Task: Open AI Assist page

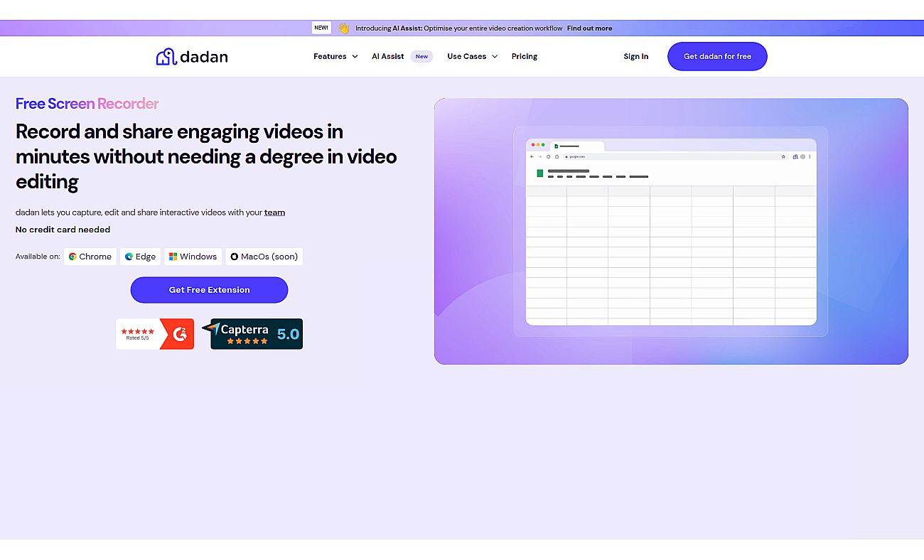Action: pos(387,57)
